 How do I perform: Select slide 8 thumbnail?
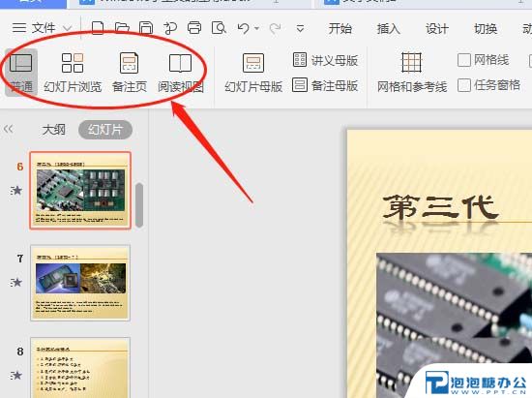click(x=80, y=367)
